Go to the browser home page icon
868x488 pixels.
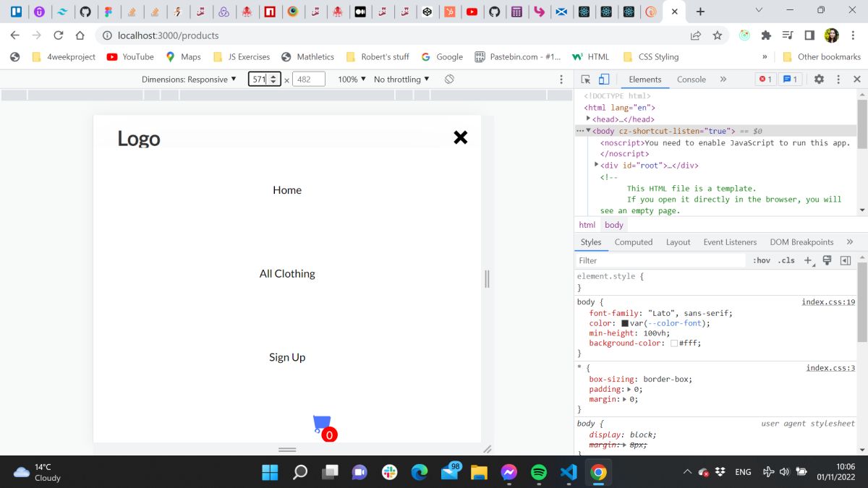point(80,35)
